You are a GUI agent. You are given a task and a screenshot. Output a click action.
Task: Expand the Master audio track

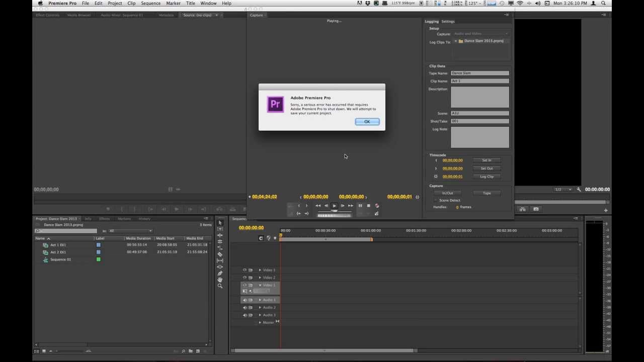[x=260, y=322]
